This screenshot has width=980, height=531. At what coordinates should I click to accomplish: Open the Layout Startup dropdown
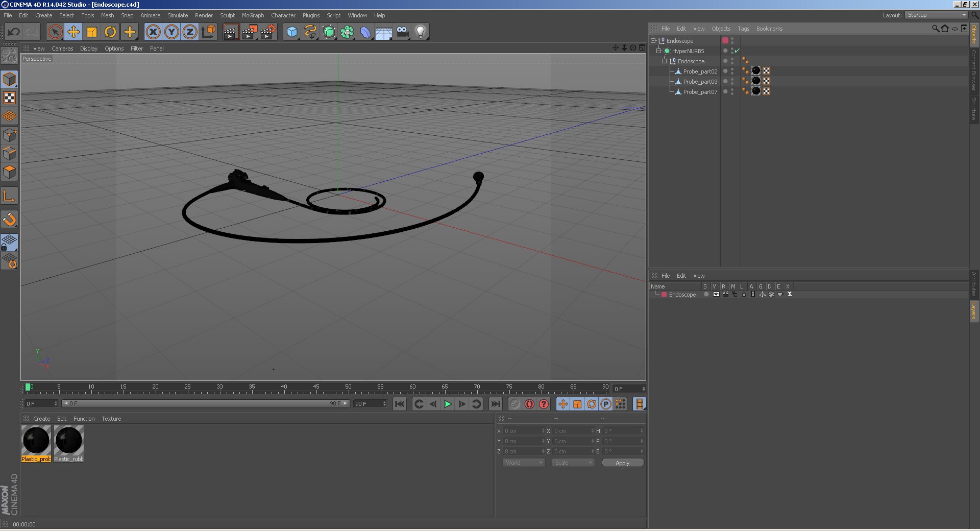tap(937, 15)
